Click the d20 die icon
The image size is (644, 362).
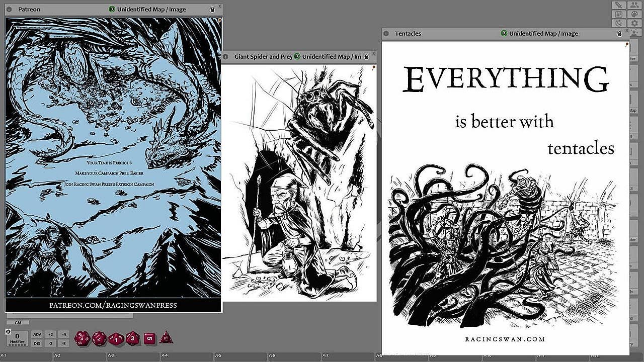(83, 338)
